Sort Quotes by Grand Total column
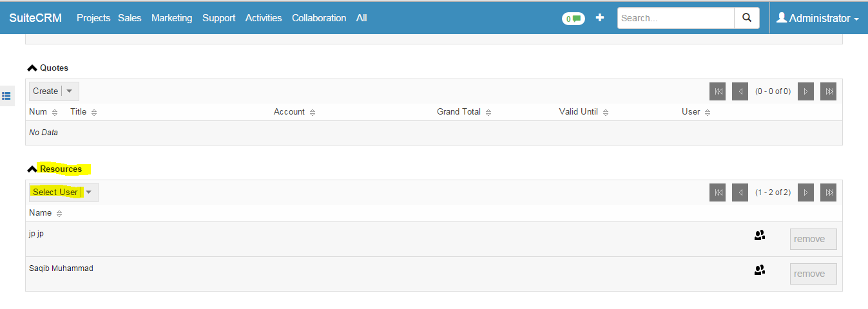 tap(464, 112)
